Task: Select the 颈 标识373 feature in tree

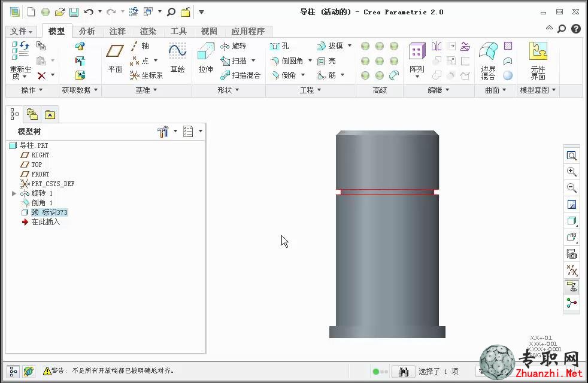Action: coord(49,212)
